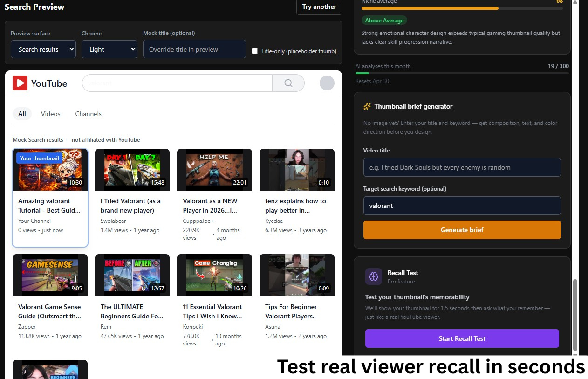
Task: Click the purple Recall Test icon
Action: (x=373, y=277)
